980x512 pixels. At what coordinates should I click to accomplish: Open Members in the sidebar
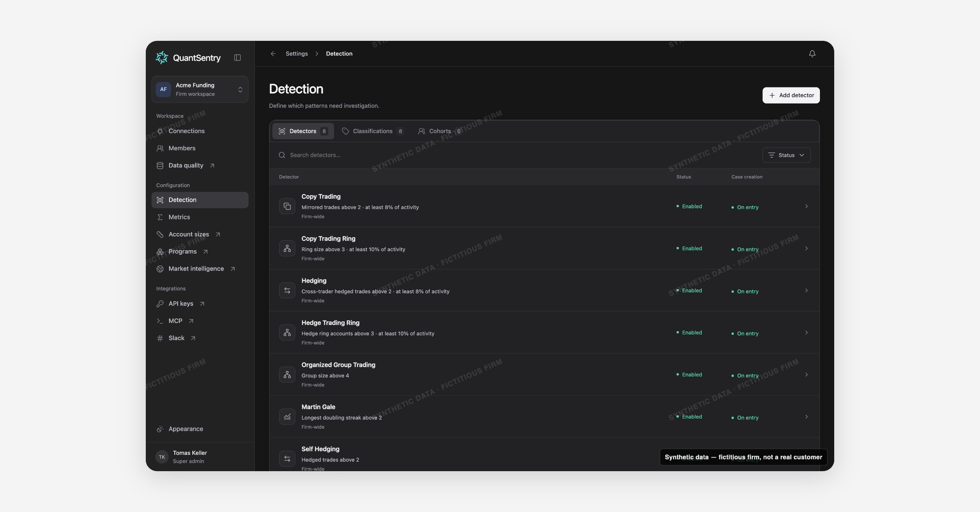pos(200,148)
